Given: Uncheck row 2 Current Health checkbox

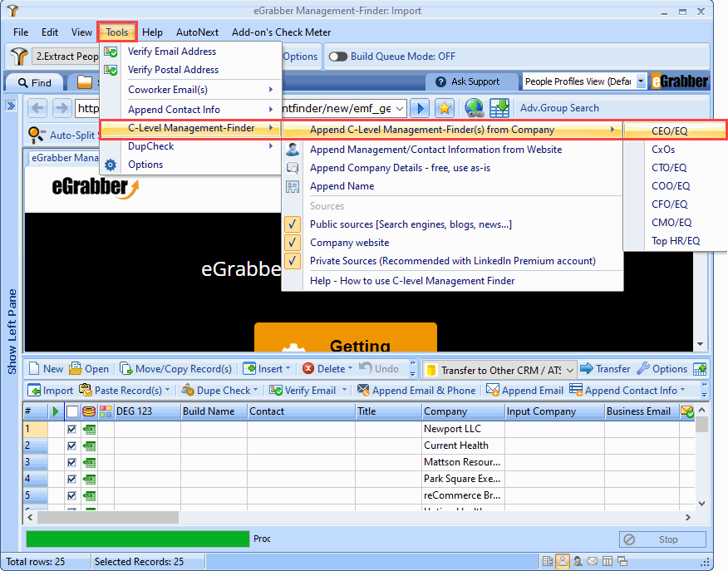Looking at the screenshot, I should pyautogui.click(x=71, y=445).
